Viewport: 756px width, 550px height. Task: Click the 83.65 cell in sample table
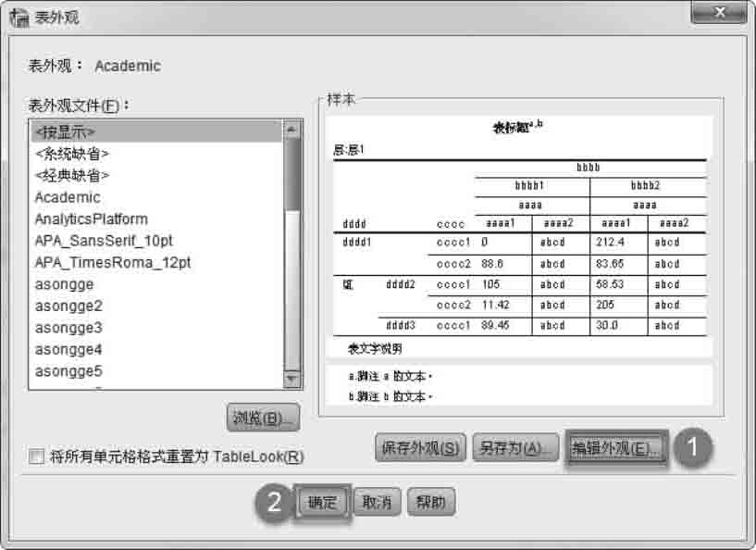[610, 264]
